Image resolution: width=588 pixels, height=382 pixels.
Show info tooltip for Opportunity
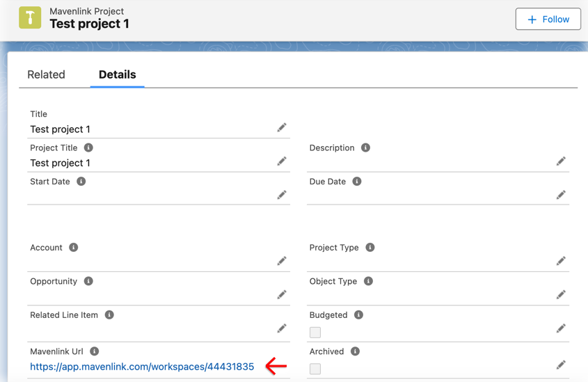pos(88,281)
